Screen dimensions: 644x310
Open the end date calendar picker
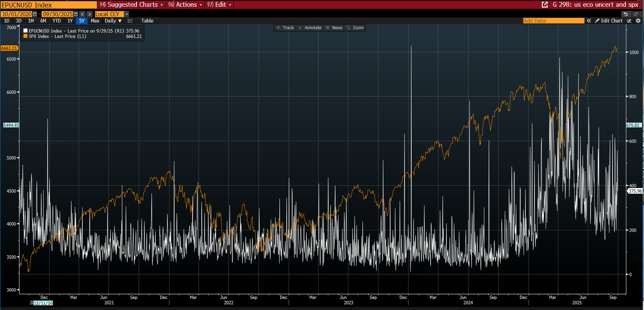(76, 14)
